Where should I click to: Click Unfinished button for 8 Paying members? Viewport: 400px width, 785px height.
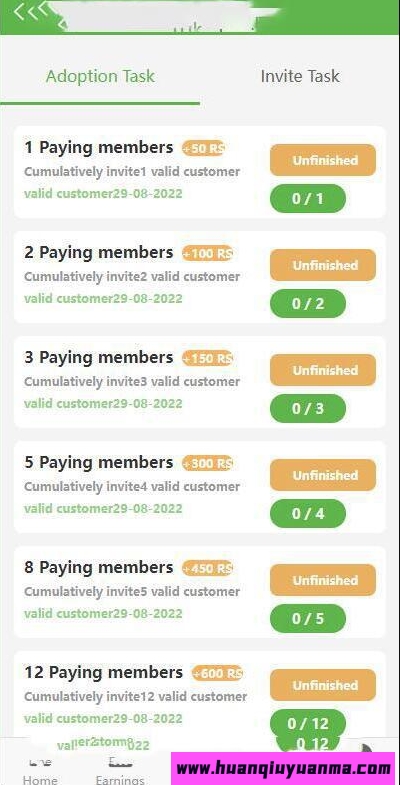click(x=323, y=580)
